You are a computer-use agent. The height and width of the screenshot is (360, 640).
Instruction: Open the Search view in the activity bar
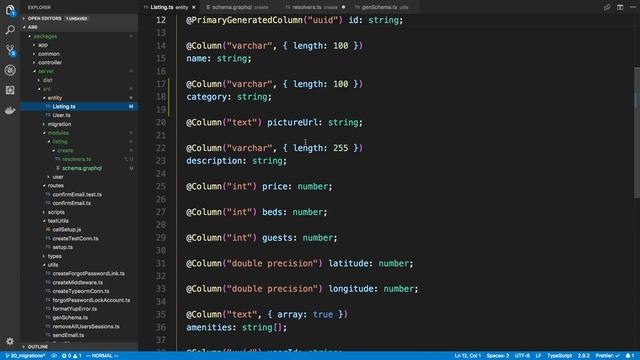(10, 30)
